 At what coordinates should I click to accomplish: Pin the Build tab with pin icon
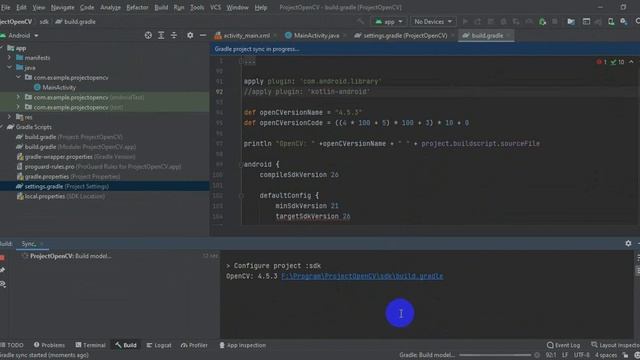(x=2, y=270)
